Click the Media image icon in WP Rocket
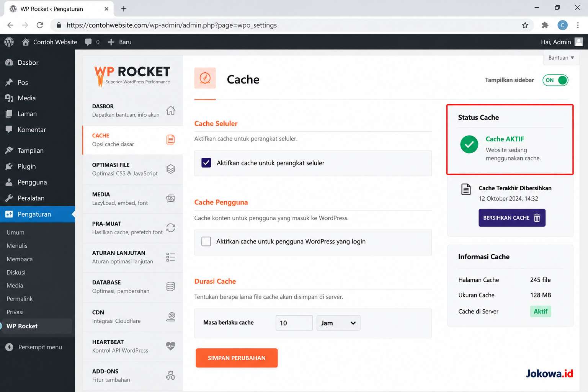This screenshot has height=392, width=588. 171,198
